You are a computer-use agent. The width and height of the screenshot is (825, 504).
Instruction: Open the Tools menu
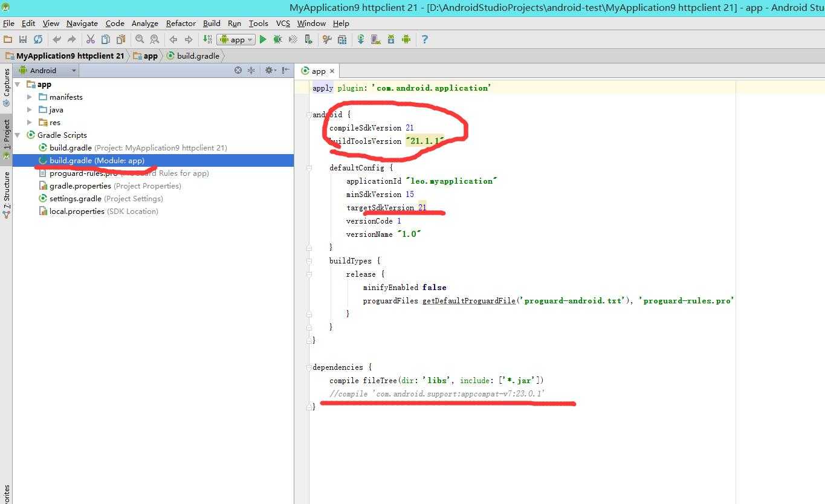coord(258,23)
